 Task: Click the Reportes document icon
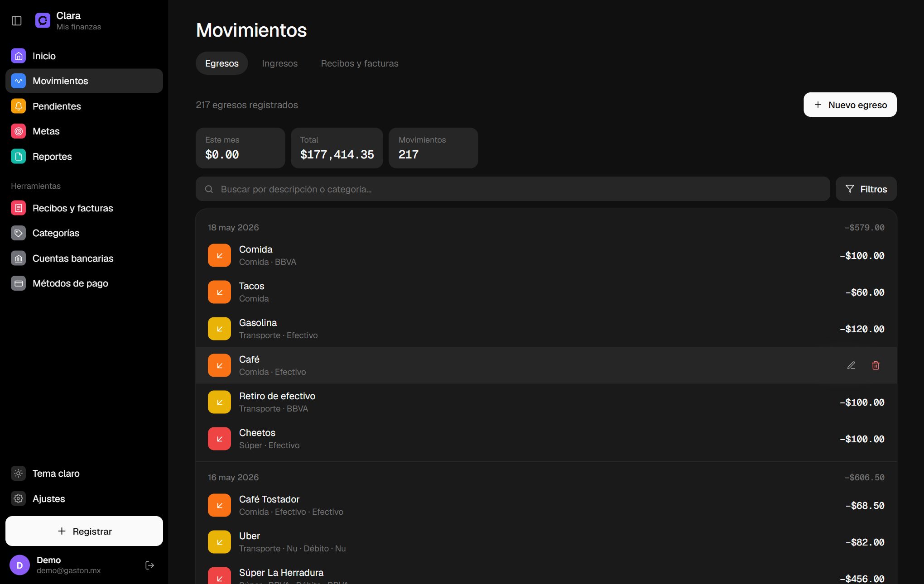point(19,157)
